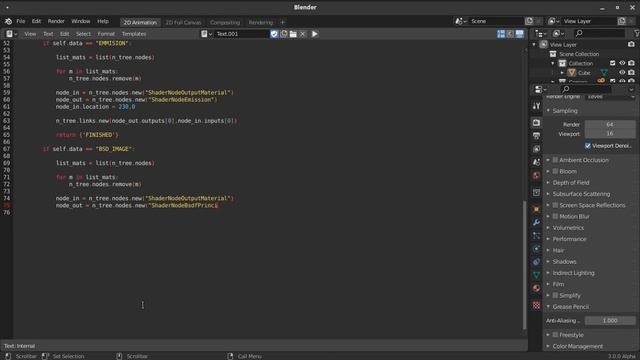Adjust the Viewport samples field
This screenshot has height=360, width=640.
pyautogui.click(x=610, y=134)
